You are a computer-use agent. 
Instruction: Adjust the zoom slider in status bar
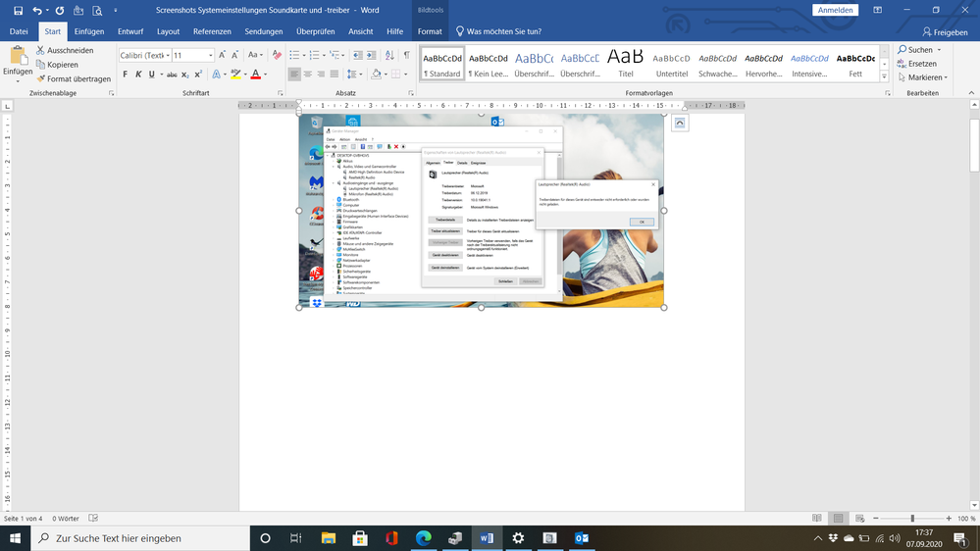coord(911,519)
